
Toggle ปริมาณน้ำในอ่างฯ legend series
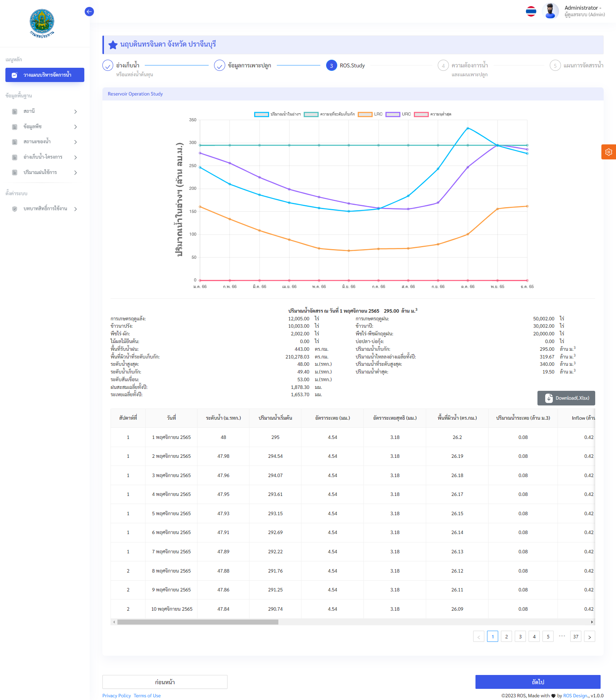(x=261, y=114)
